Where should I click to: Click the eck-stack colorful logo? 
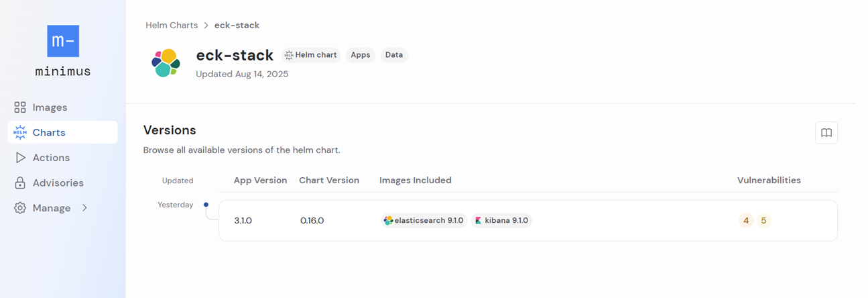tap(166, 63)
